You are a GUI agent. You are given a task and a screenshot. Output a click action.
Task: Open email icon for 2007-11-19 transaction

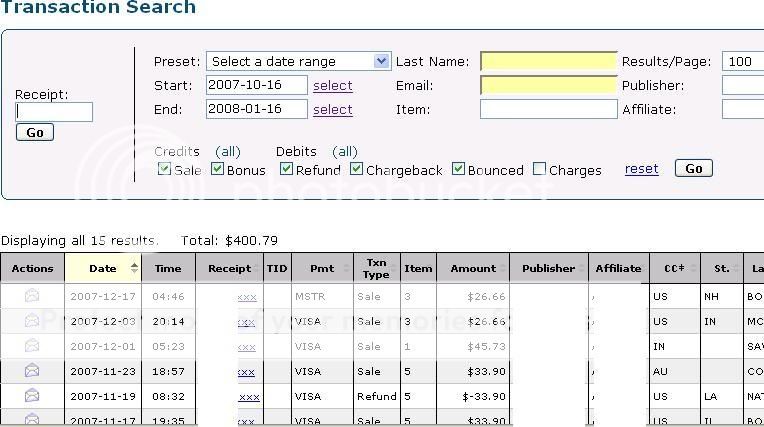click(32, 396)
